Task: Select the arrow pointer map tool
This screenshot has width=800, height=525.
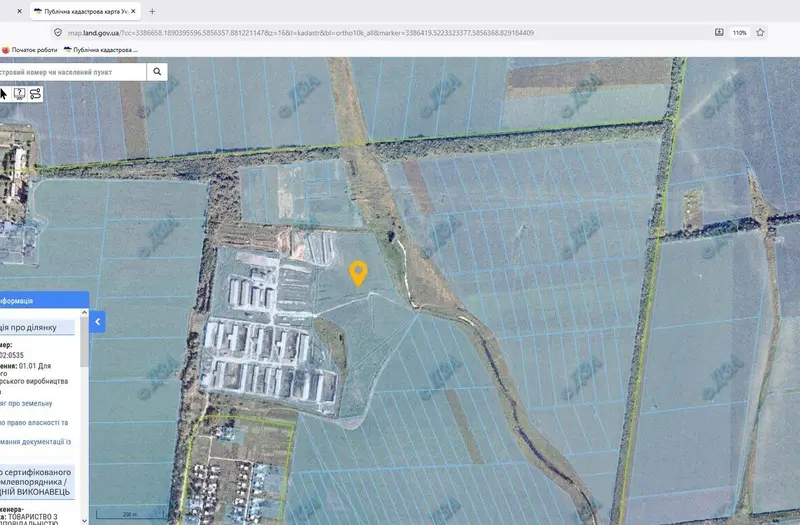Action: click(4, 94)
